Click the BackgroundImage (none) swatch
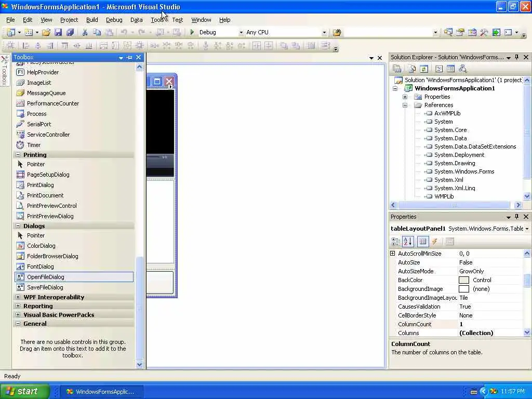532x399 pixels. (464, 289)
